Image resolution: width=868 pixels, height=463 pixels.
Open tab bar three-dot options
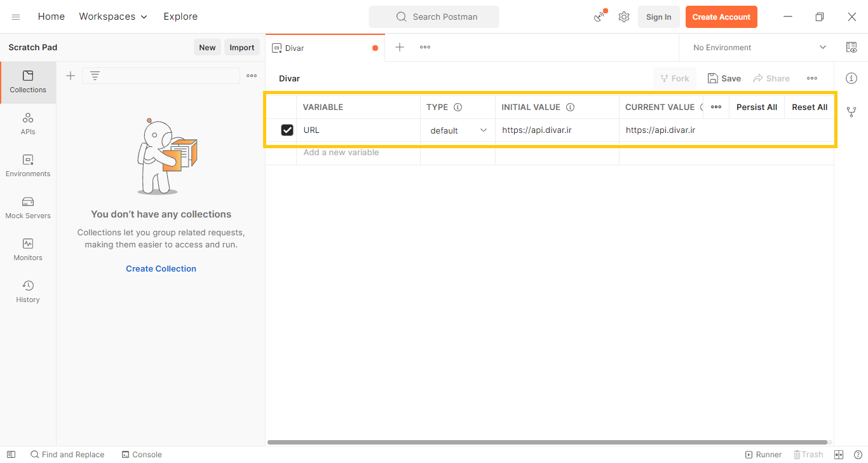click(425, 47)
